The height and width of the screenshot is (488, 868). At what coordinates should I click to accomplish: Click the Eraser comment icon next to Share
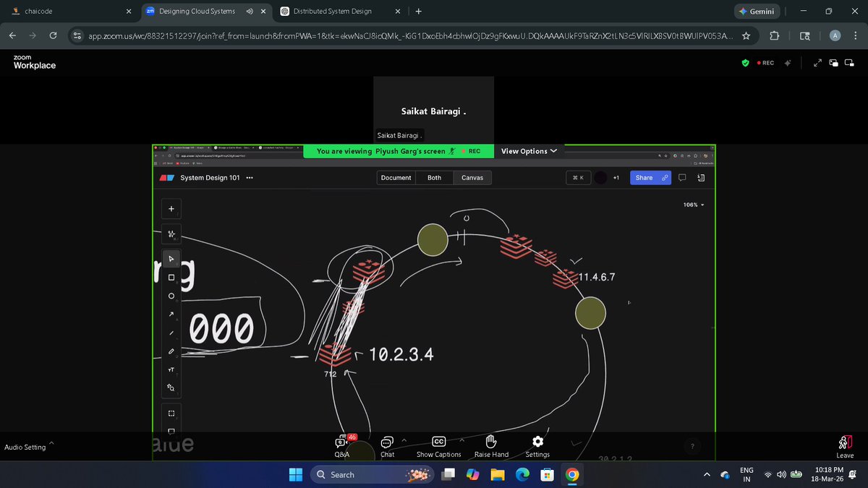tap(682, 177)
